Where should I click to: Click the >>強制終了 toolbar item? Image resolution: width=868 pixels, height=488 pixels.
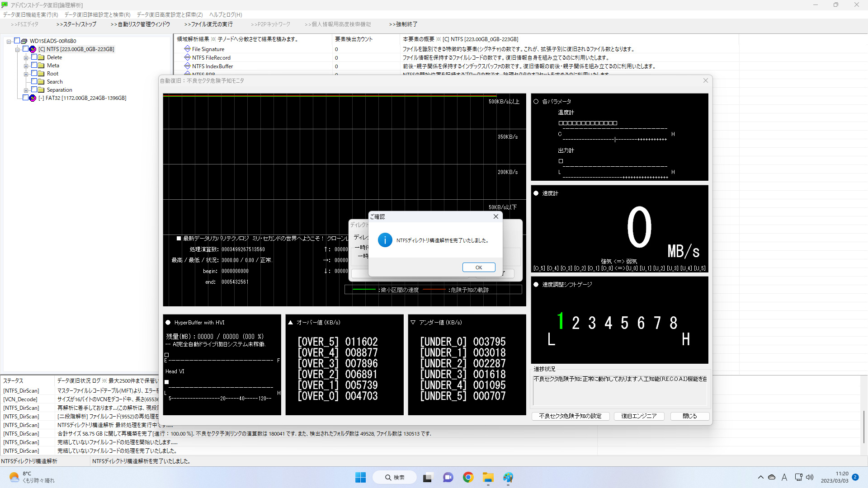coord(403,24)
